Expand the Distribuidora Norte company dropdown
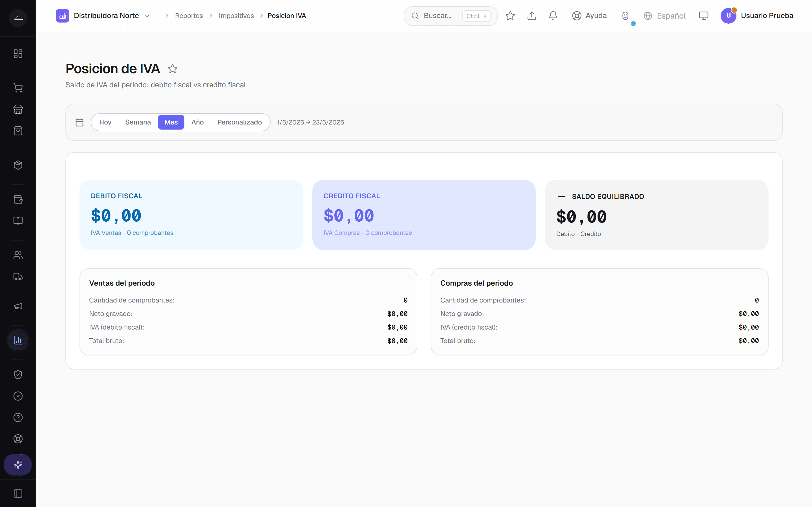This screenshot has height=507, width=812. click(103, 16)
